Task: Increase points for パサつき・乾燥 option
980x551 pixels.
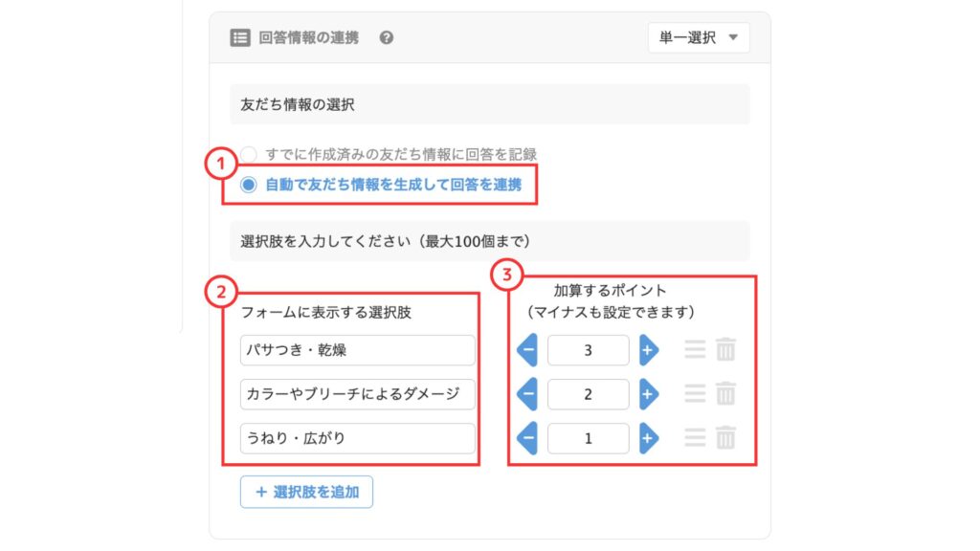Action: pos(649,350)
